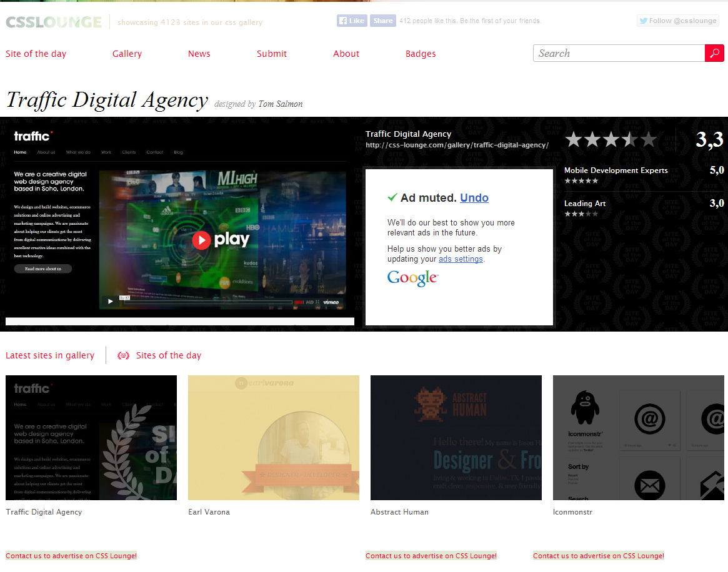This screenshot has height=572, width=728.
Task: Switch to Sites of the day tab
Action: pos(169,355)
